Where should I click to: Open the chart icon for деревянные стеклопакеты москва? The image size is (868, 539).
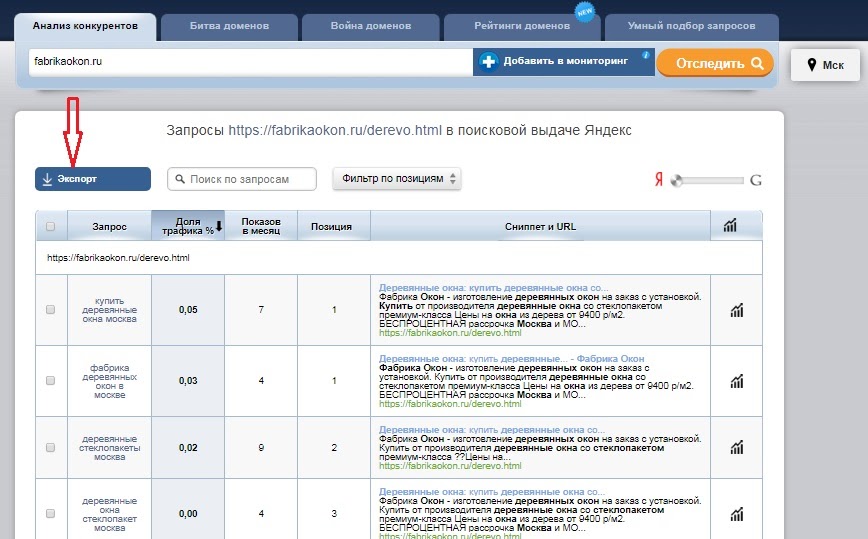[736, 447]
